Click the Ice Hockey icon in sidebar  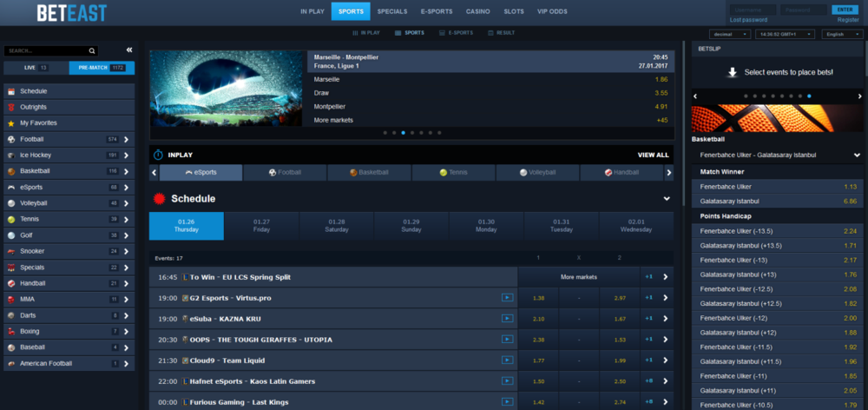(x=11, y=155)
